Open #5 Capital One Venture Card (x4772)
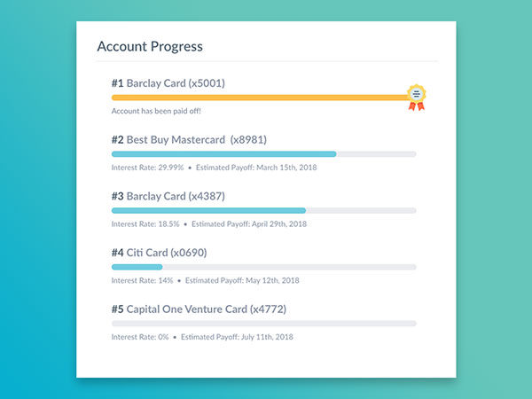This screenshot has width=532, height=399. tap(199, 309)
